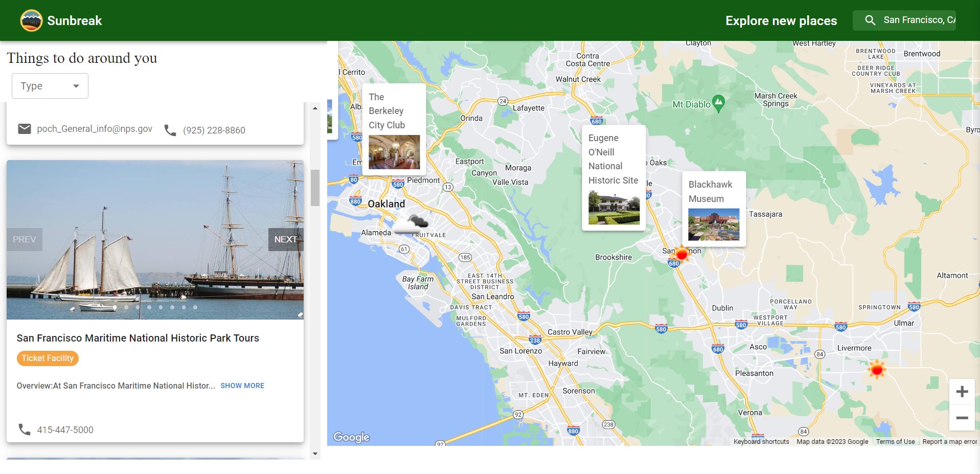980x474 pixels.
Task: Zoom in the map with plus button
Action: click(962, 392)
